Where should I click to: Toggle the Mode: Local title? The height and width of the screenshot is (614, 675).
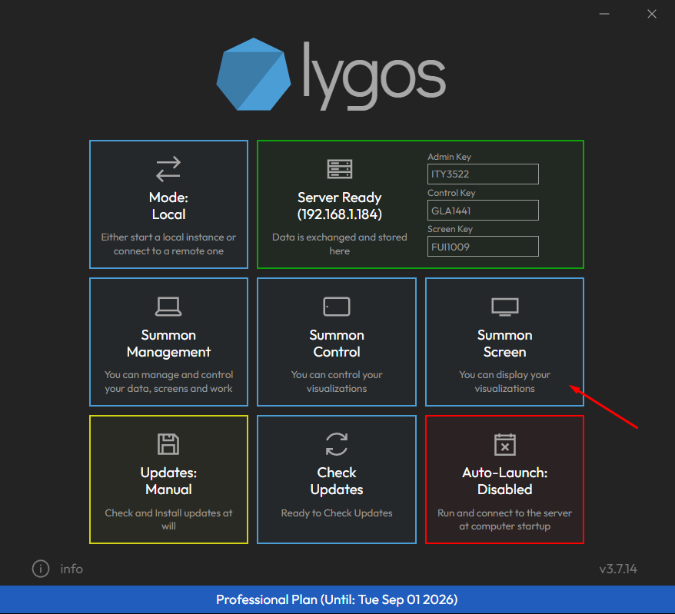pos(168,206)
